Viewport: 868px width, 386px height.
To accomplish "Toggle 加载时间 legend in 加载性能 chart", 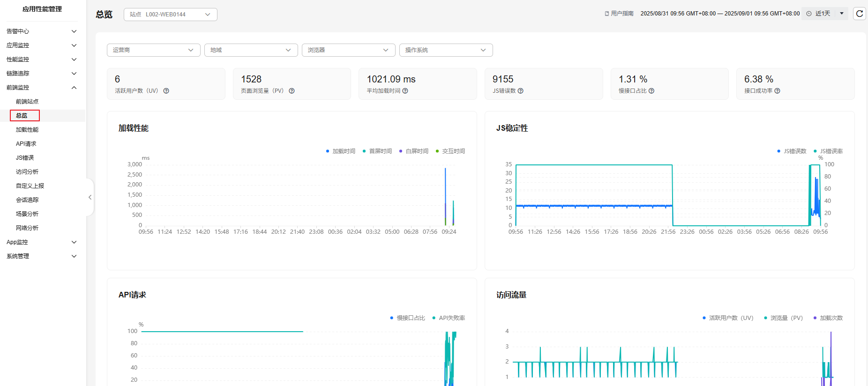I will (x=341, y=151).
